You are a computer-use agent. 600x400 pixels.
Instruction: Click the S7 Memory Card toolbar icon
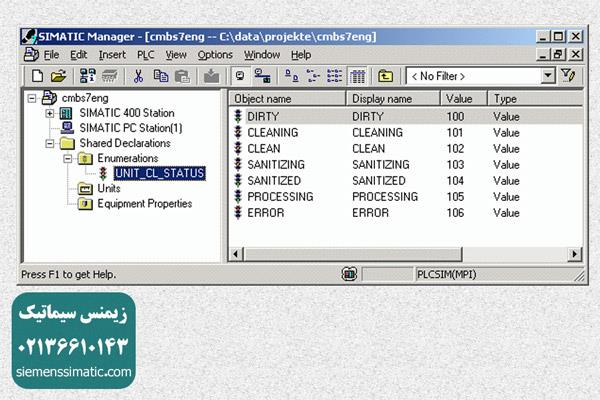pyautogui.click(x=110, y=76)
